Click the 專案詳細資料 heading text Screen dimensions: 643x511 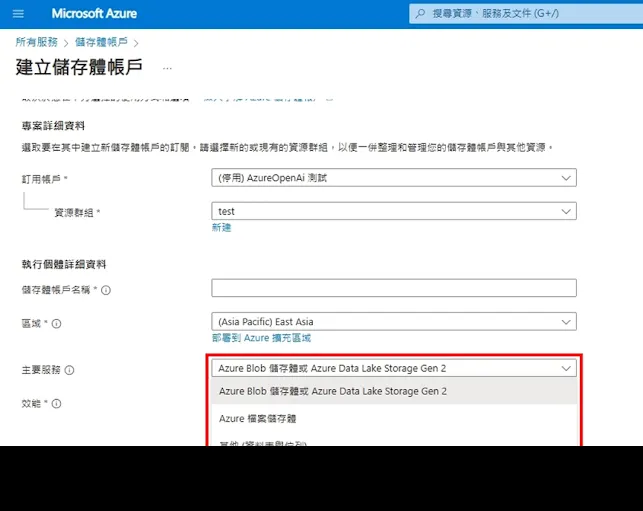tap(53, 125)
